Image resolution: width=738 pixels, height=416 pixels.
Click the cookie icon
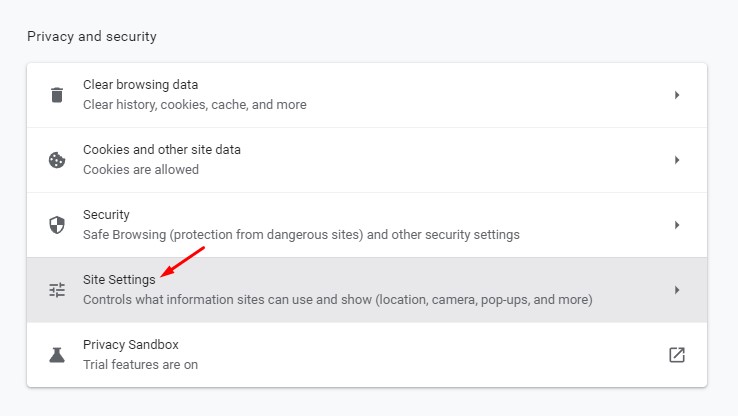tap(57, 160)
